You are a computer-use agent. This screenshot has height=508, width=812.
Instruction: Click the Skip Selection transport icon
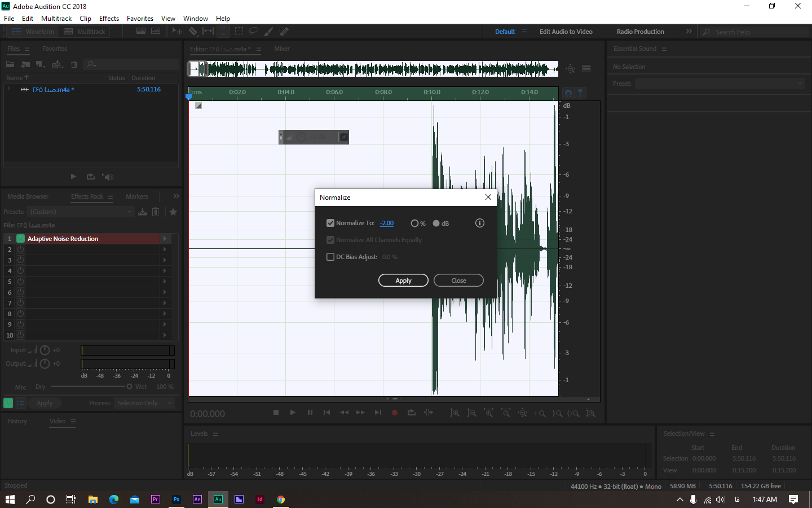(429, 413)
